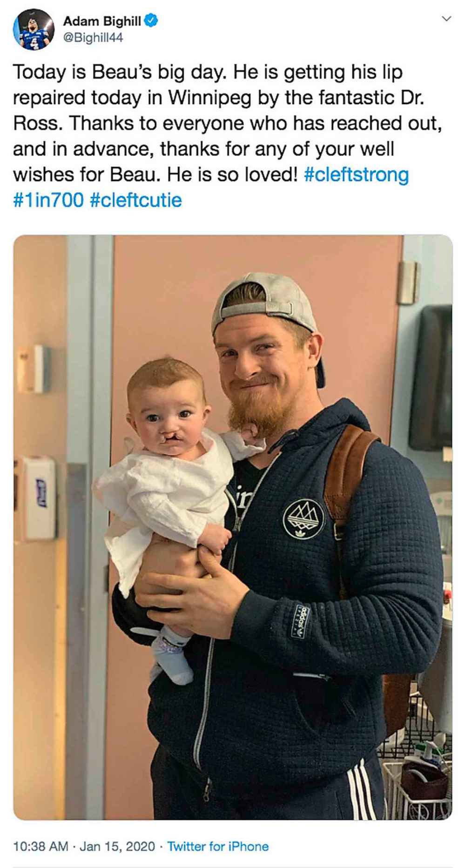Open the Adam Bighill display name link
The width and height of the screenshot is (465, 868).
pyautogui.click(x=102, y=21)
